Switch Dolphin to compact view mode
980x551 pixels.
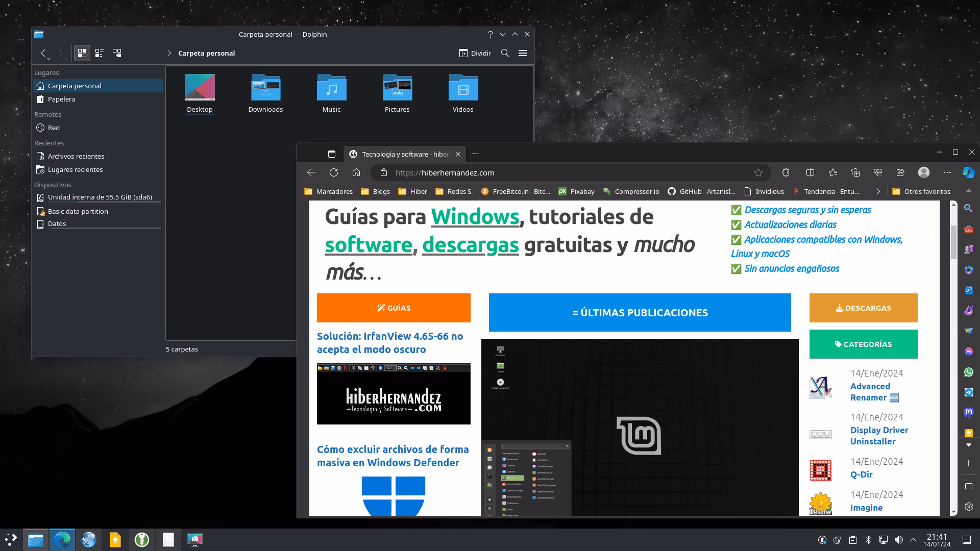[100, 53]
